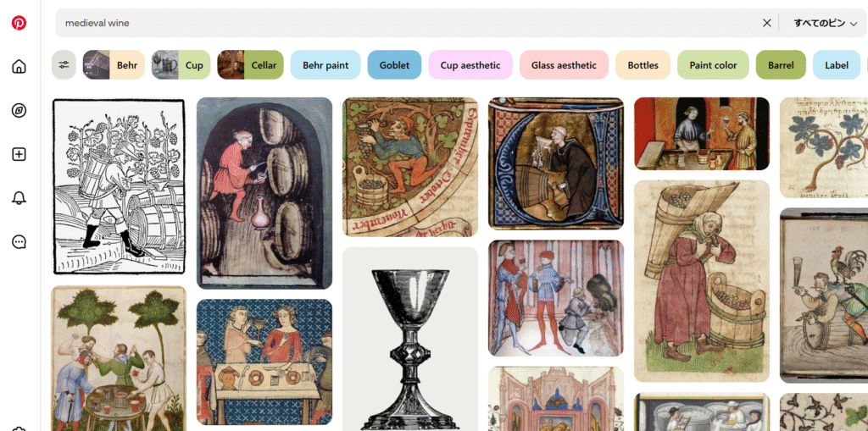This screenshot has height=431, width=868.
Task: Click inside the medieval wine search field
Action: point(409,23)
